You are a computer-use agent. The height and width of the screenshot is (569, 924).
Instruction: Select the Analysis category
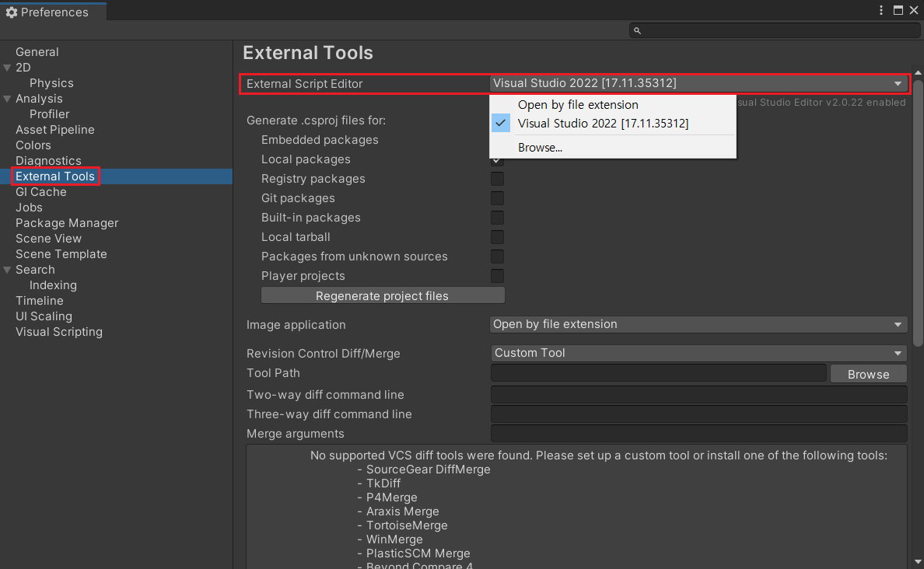[39, 99]
